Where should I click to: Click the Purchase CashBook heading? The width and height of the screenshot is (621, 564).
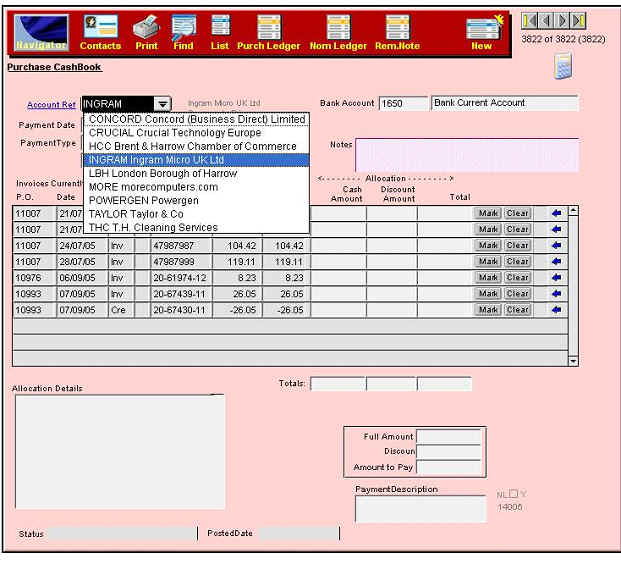pyautogui.click(x=54, y=67)
